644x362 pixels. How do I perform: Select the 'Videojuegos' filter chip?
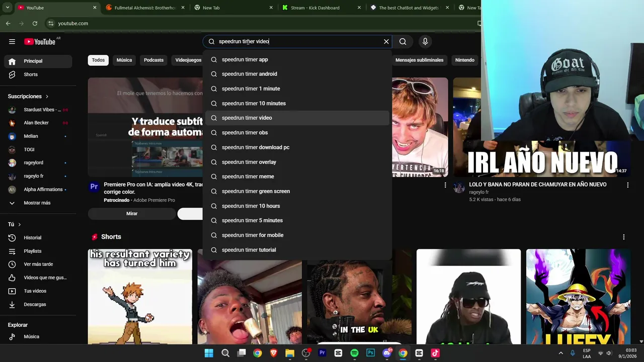pos(188,60)
